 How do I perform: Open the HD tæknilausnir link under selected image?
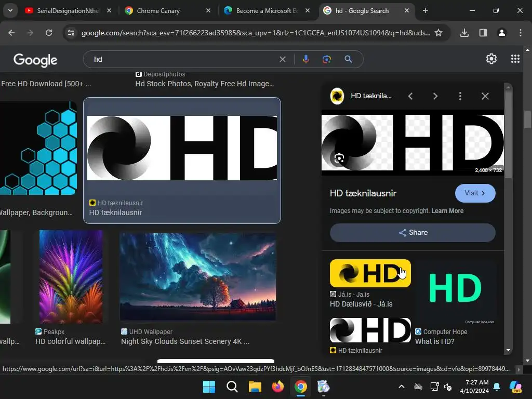(115, 212)
